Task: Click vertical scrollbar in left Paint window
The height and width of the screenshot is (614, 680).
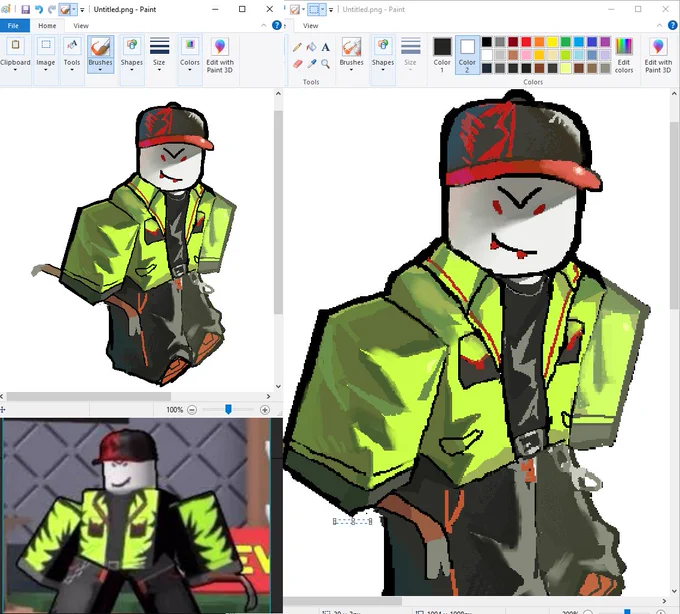Action: tap(278, 212)
